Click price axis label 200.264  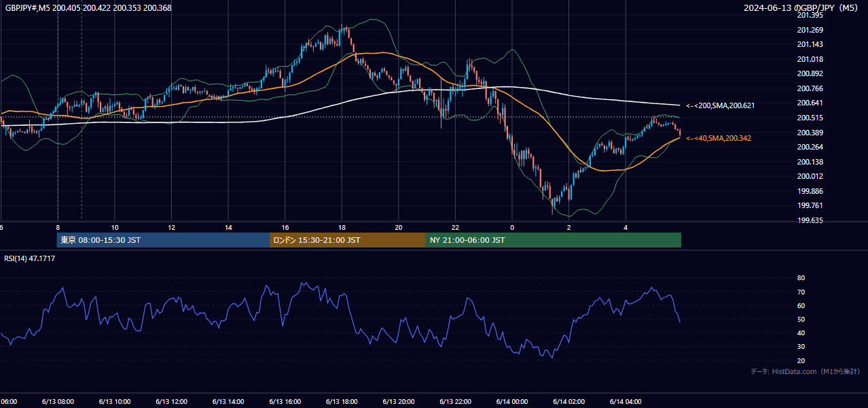[810, 147]
